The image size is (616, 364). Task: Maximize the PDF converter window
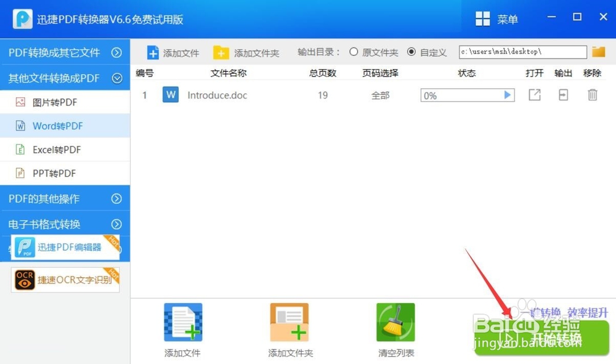pos(577,17)
